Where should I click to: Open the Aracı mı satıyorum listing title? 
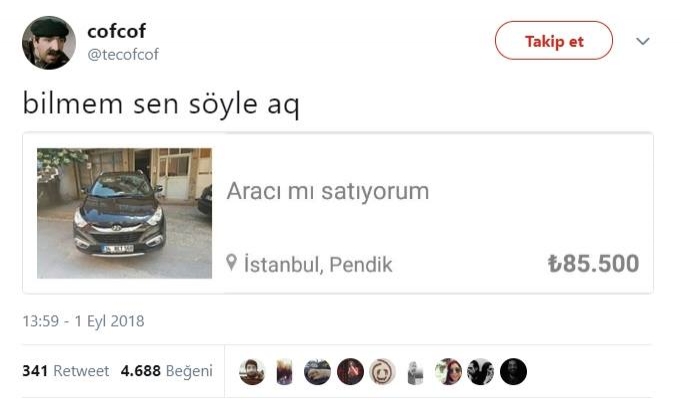tap(328, 191)
